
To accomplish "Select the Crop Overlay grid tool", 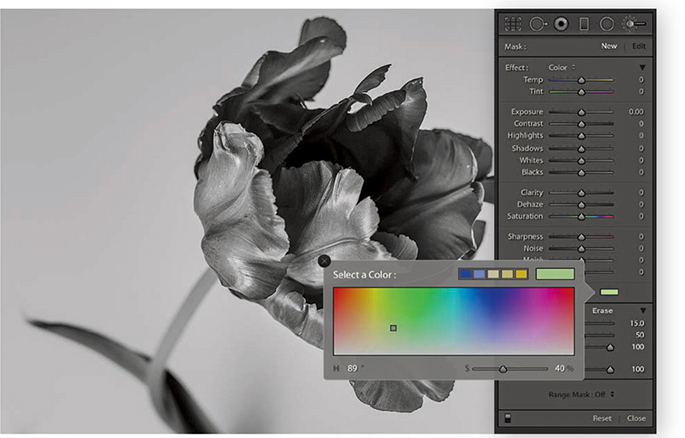I will [x=513, y=24].
